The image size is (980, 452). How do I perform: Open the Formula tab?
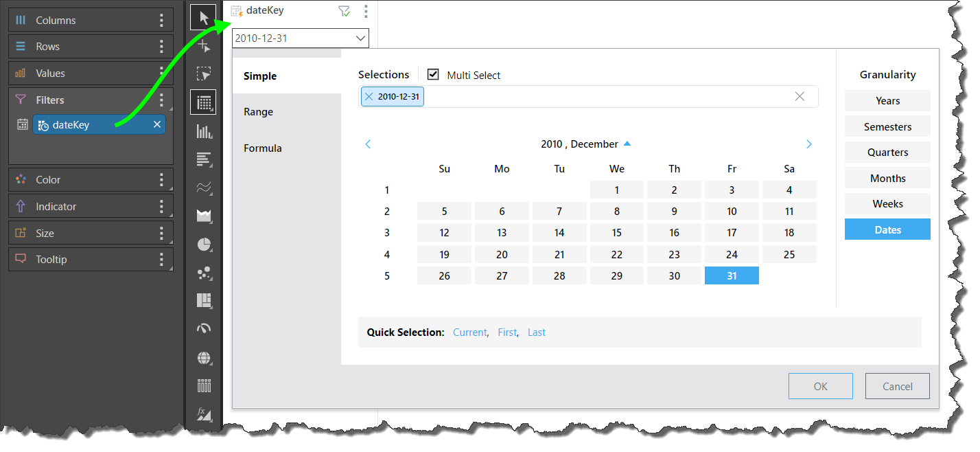click(x=263, y=148)
